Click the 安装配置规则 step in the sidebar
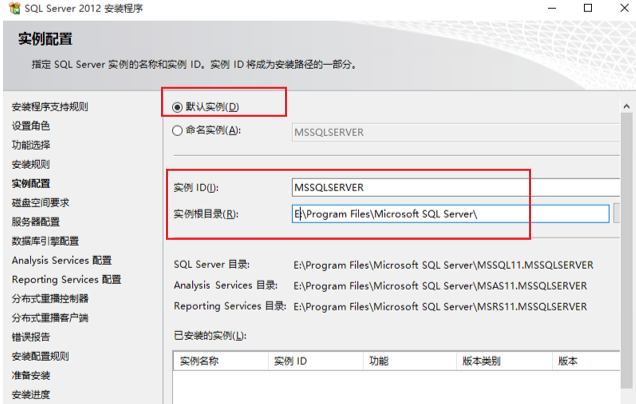The image size is (636, 404). point(41,356)
